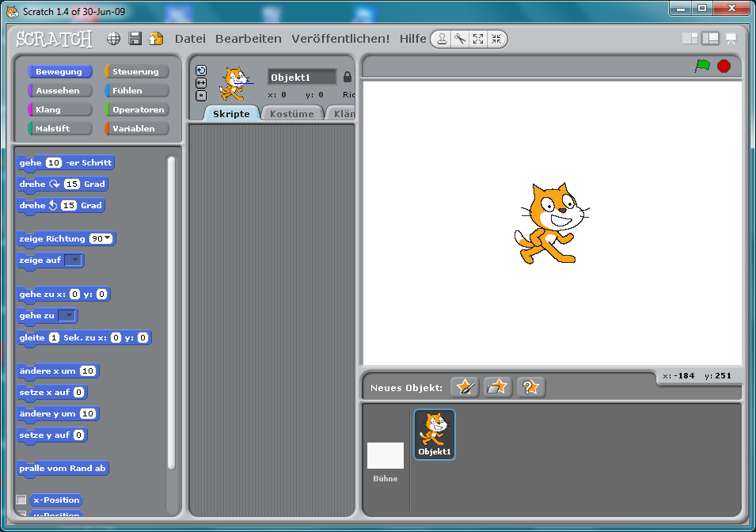This screenshot has width=756, height=532.
Task: Click the 10 value in 'gehe er Schritt' block
Action: click(x=54, y=162)
